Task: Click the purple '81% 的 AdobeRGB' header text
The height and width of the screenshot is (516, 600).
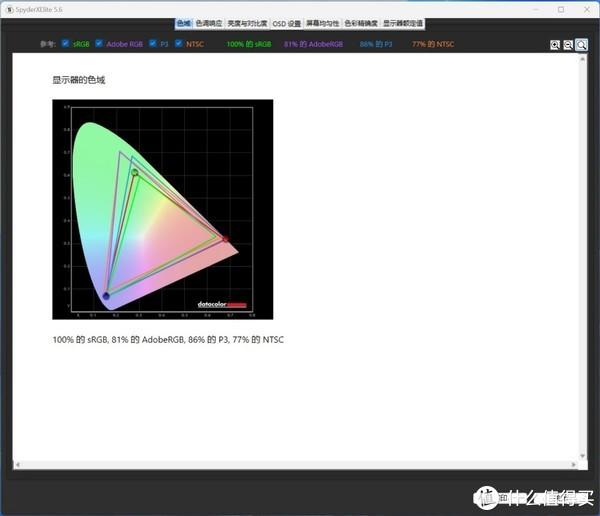Action: [x=313, y=44]
